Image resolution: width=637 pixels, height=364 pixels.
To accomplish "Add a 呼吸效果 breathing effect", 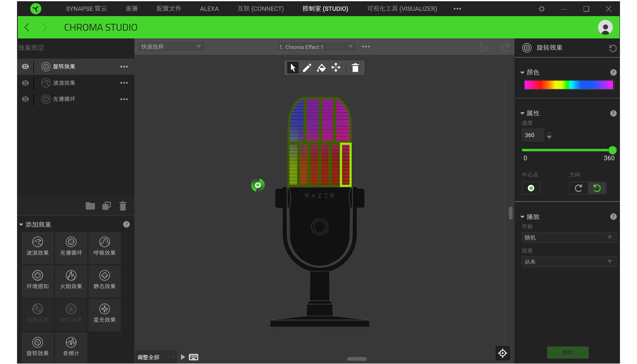I will pos(104,247).
